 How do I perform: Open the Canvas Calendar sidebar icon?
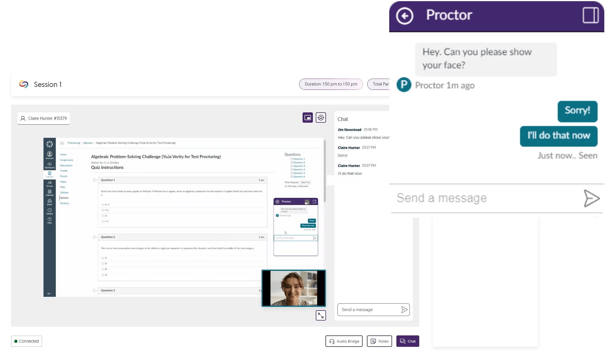(49, 193)
